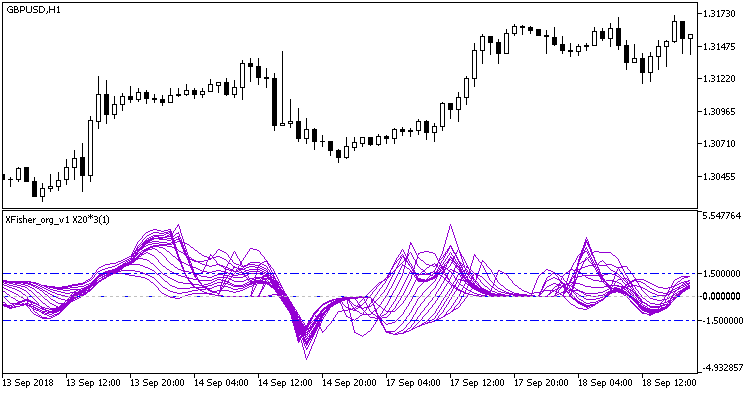Select the 1.31220 price label
Viewport: 750px width, 394px height.
pyautogui.click(x=719, y=79)
